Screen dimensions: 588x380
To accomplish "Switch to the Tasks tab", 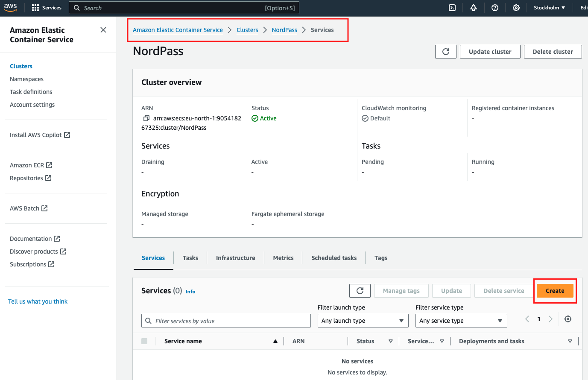I will tap(190, 258).
